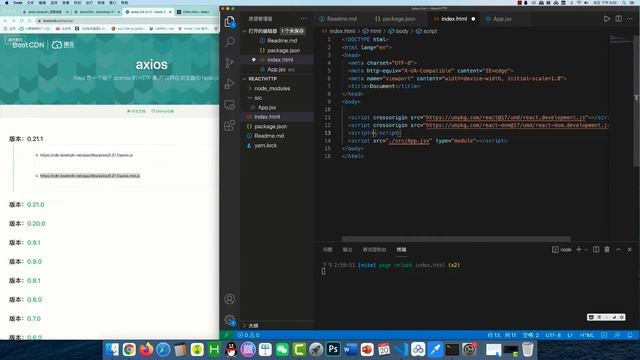Select the Terminal panel tab
The height and width of the screenshot is (360, 640).
401,249
